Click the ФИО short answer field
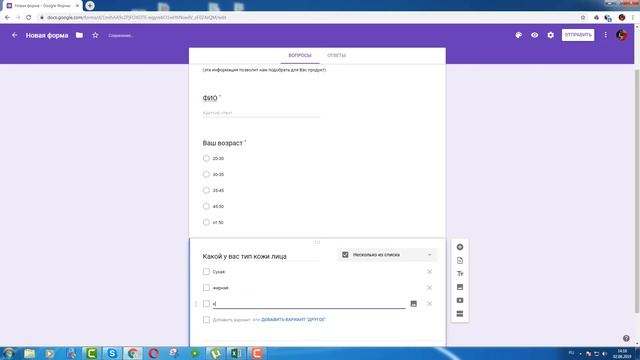 pos(261,113)
